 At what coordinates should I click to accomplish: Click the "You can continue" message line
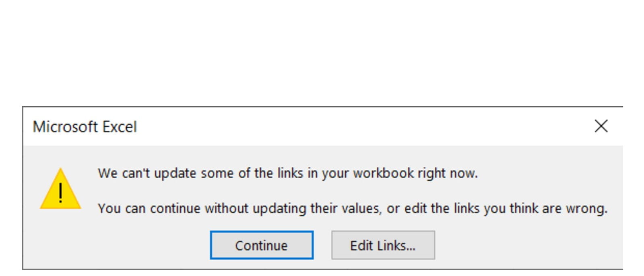coord(352,208)
